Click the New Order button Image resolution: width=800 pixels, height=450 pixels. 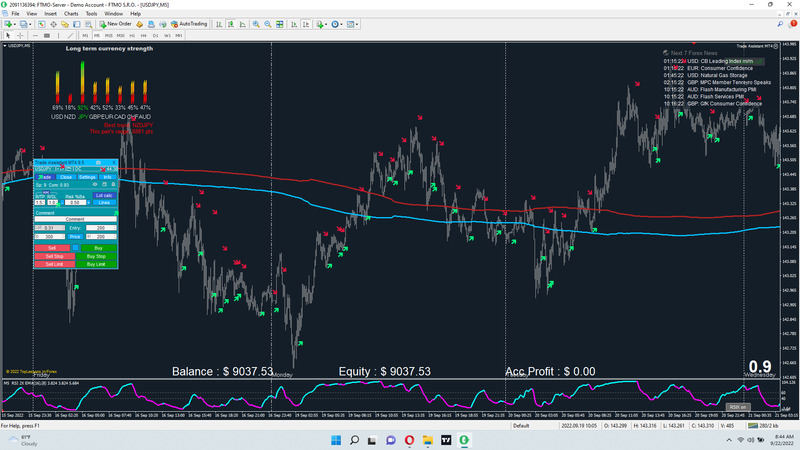pyautogui.click(x=116, y=24)
